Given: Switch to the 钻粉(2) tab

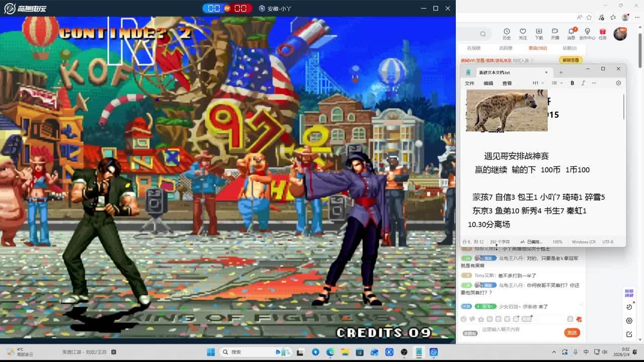Looking at the screenshot, I should click(570, 48).
